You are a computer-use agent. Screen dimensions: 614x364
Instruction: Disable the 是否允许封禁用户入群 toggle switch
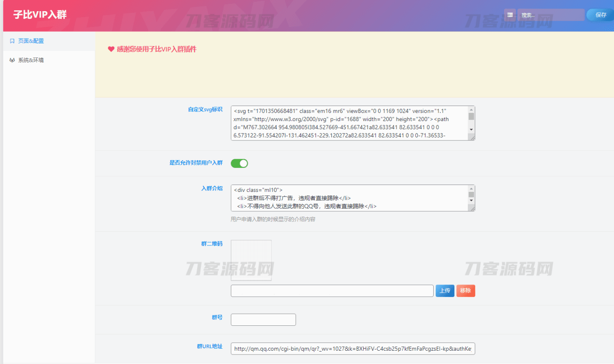click(239, 163)
